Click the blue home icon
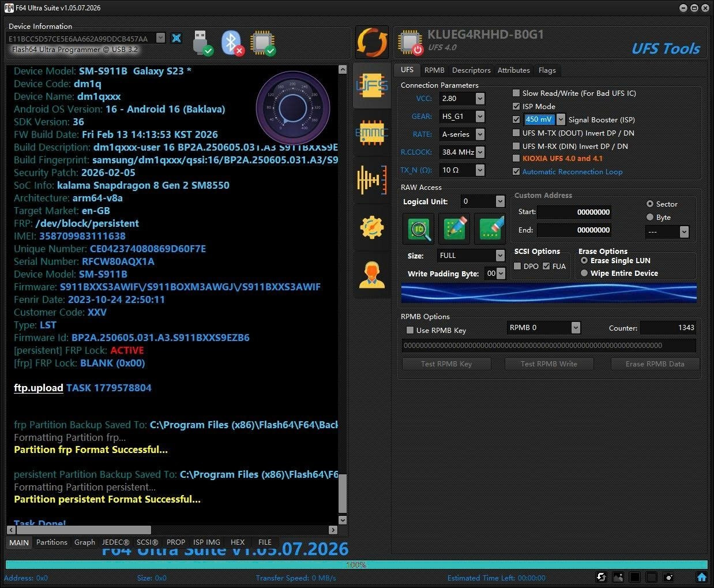The image size is (714, 588). point(702,577)
